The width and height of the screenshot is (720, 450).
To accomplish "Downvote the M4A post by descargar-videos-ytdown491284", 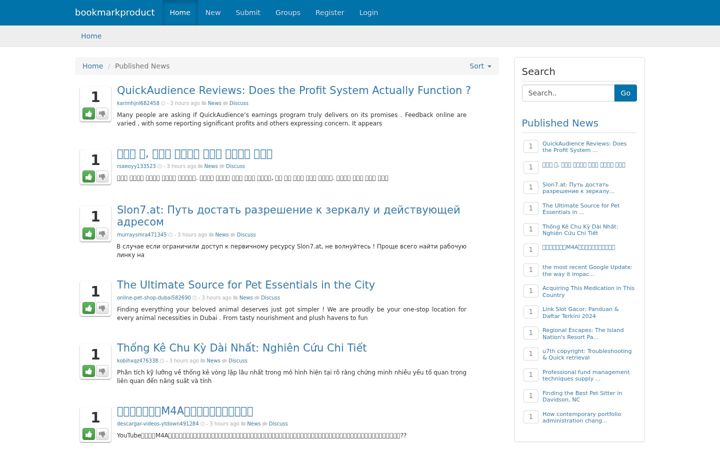I will (x=102, y=433).
